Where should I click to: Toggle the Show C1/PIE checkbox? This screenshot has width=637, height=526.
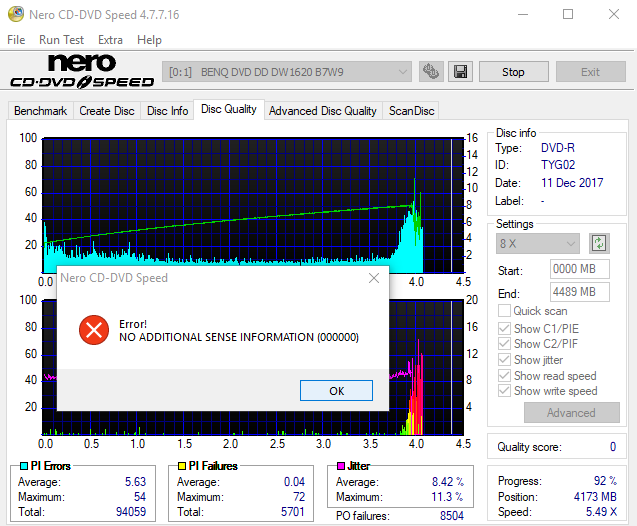pos(504,328)
